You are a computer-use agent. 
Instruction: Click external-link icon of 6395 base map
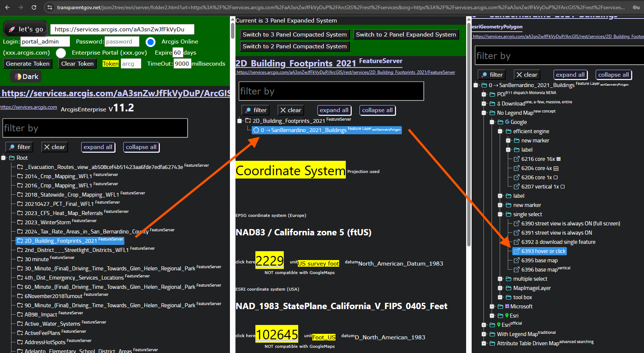click(x=517, y=260)
